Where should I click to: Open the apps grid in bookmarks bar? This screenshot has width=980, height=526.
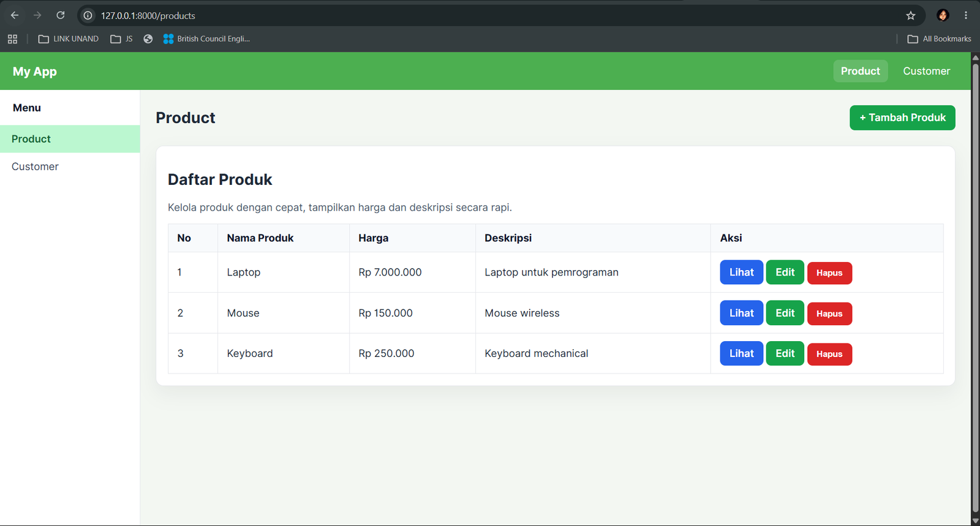[x=12, y=39]
